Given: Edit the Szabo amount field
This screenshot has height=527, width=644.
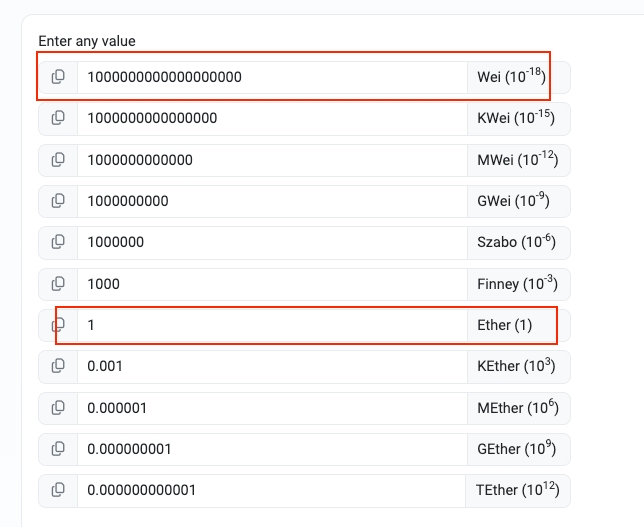Looking at the screenshot, I should click(272, 242).
